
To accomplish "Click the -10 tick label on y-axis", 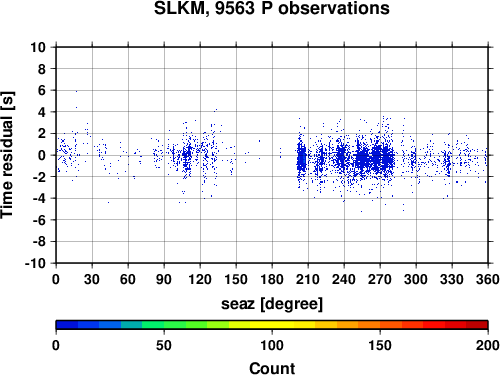I will tap(35, 263).
